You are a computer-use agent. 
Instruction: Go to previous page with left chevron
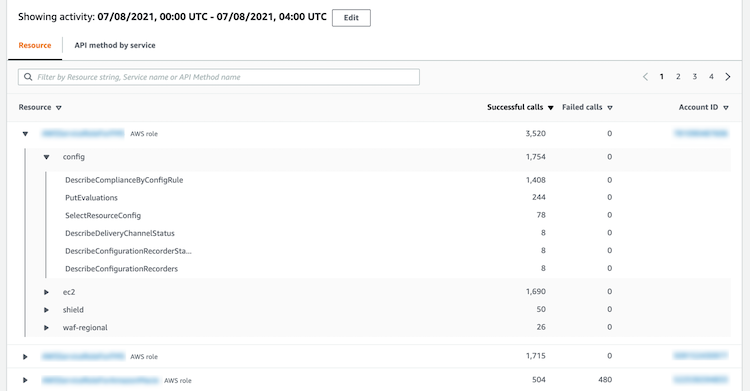point(645,77)
